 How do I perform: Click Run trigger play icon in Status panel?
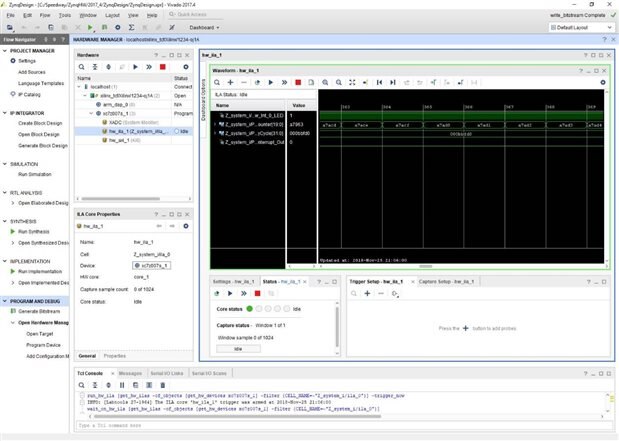click(230, 294)
